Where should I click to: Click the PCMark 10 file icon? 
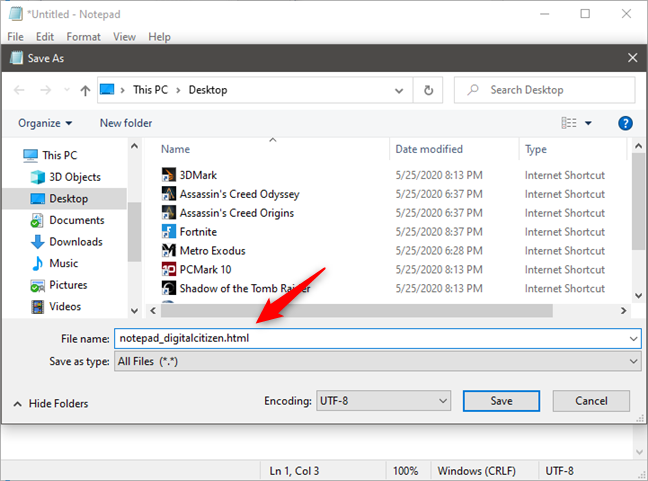click(169, 270)
